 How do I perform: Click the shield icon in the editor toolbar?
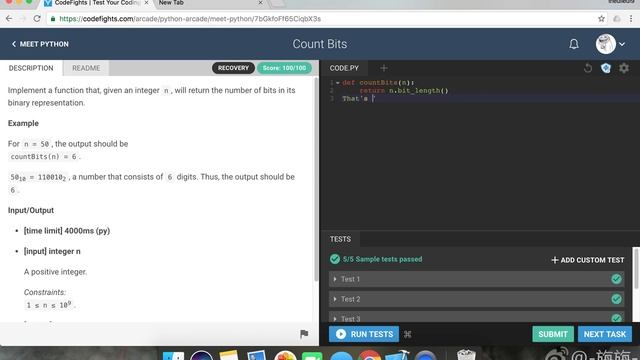click(x=606, y=68)
